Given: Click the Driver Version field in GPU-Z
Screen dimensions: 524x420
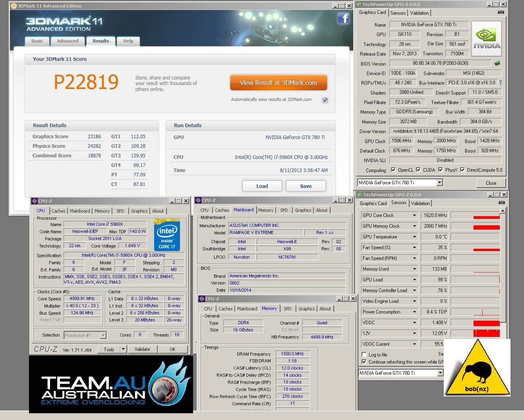Looking at the screenshot, I should 445,131.
